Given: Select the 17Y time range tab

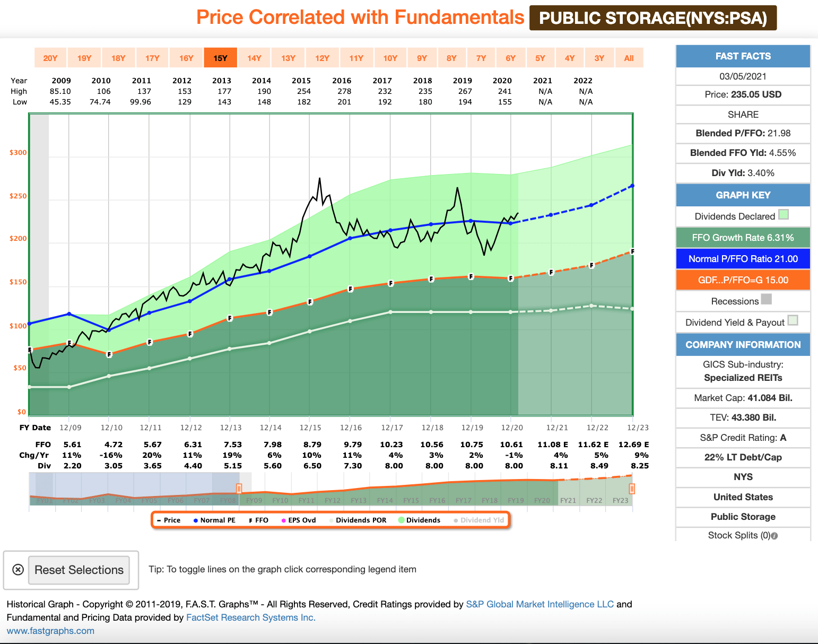Looking at the screenshot, I should tap(152, 58).
